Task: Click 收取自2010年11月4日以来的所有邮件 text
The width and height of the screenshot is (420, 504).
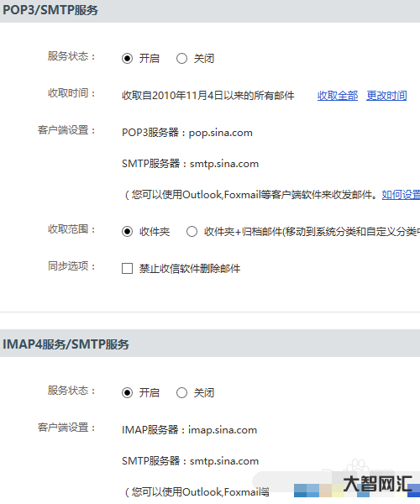Action: click(208, 96)
